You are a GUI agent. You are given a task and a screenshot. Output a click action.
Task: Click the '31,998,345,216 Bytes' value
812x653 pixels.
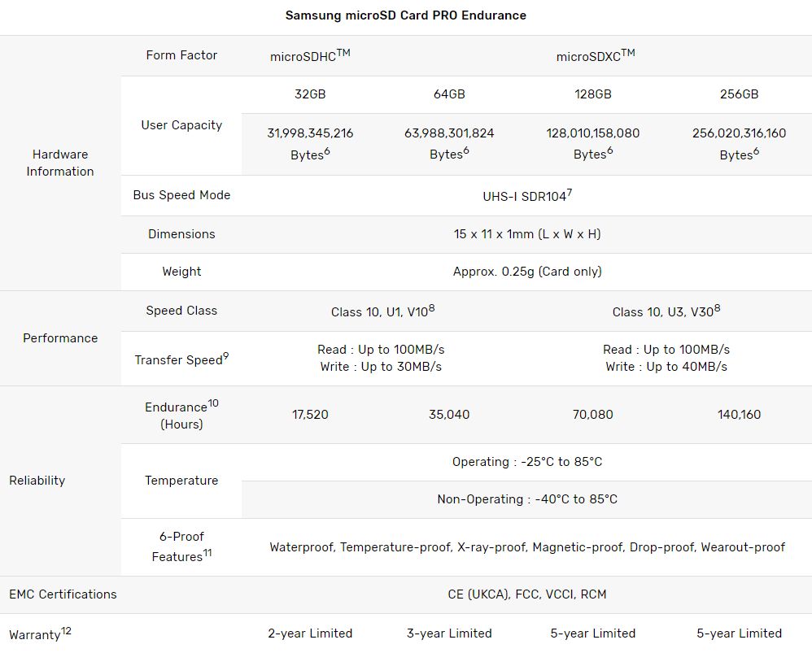click(310, 143)
